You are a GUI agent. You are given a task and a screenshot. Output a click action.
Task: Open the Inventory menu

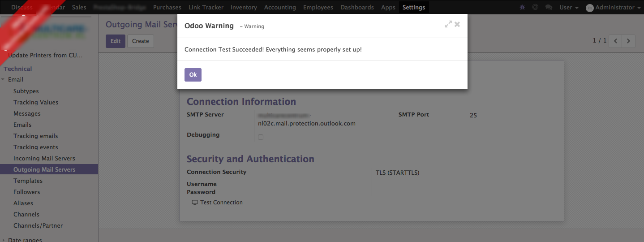pos(244,7)
